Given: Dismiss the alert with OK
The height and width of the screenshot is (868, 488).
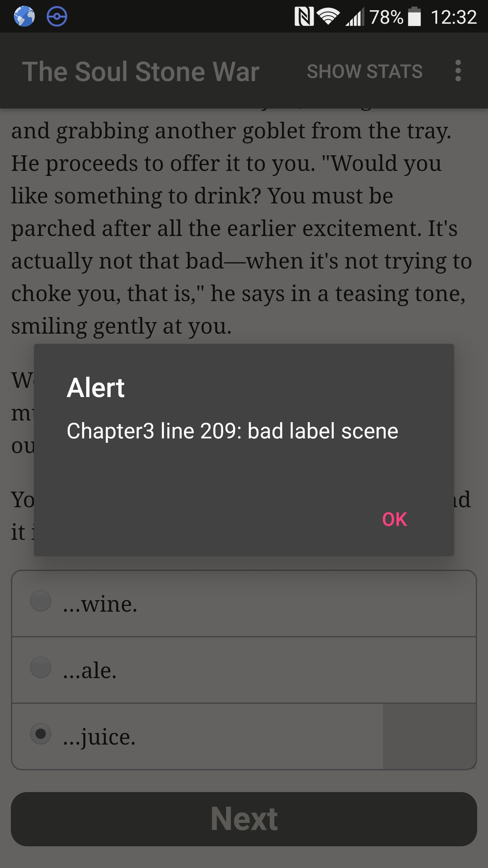Looking at the screenshot, I should (x=394, y=519).
